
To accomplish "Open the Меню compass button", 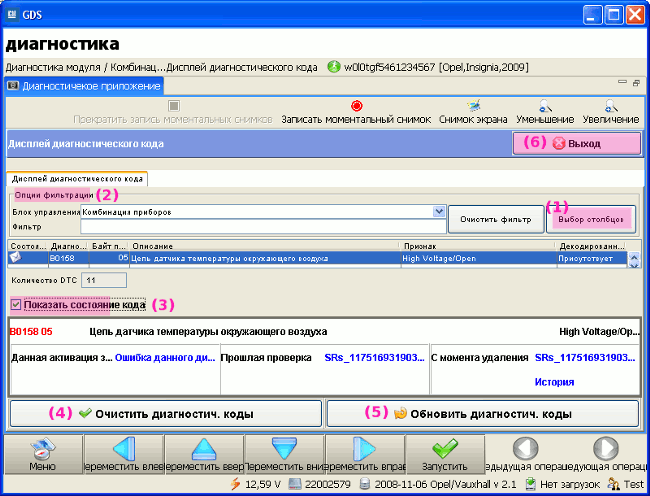I will click(x=42, y=454).
